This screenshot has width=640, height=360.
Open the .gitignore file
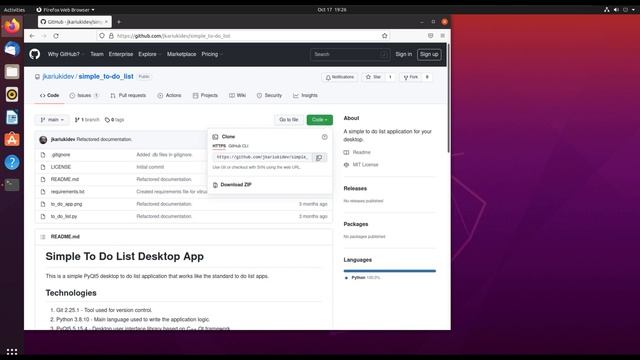click(60, 155)
